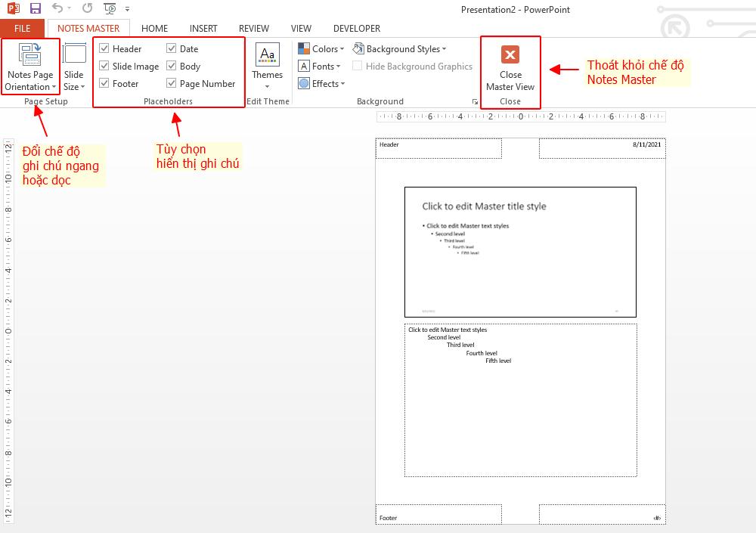
Task: Click the vertical ruler beside the workspace
Action: point(8,332)
